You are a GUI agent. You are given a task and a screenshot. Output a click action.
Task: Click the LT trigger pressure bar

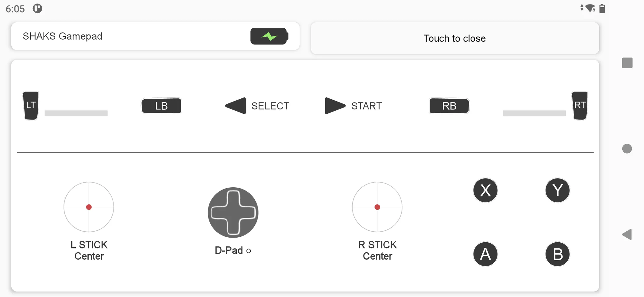pyautogui.click(x=76, y=113)
